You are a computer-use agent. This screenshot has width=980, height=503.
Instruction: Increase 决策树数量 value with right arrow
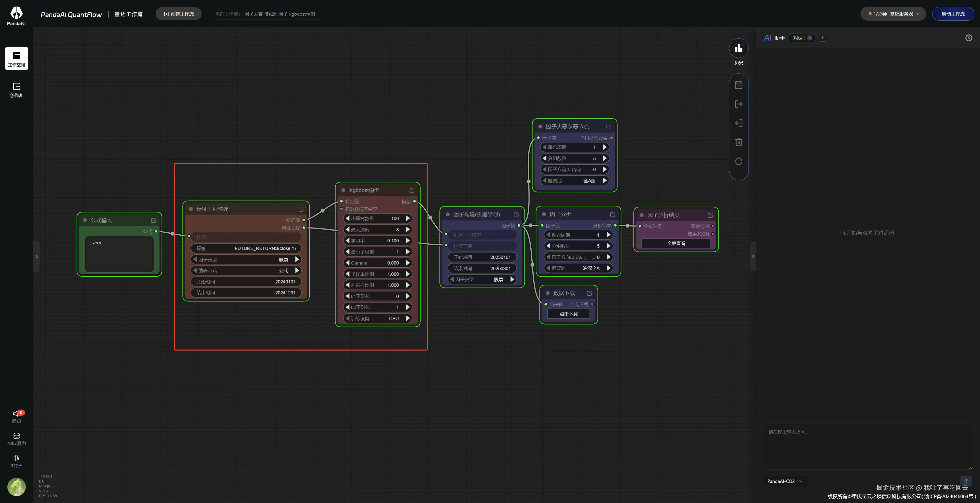[x=408, y=218]
